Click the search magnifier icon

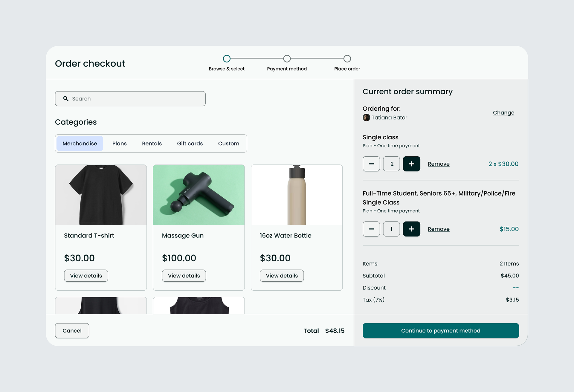(x=66, y=99)
